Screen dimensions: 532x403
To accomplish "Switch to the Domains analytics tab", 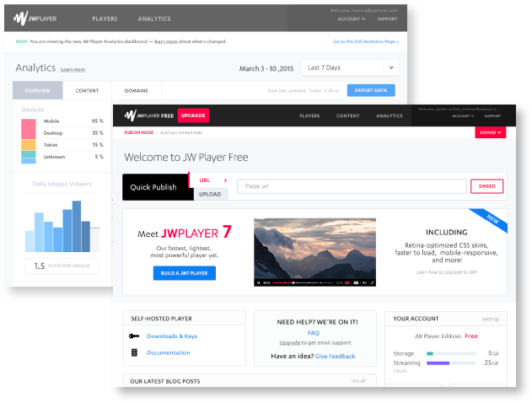I will pyautogui.click(x=136, y=90).
